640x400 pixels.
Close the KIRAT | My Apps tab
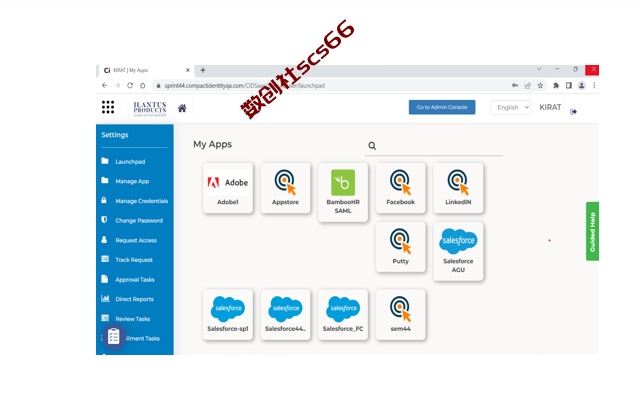coord(188,70)
